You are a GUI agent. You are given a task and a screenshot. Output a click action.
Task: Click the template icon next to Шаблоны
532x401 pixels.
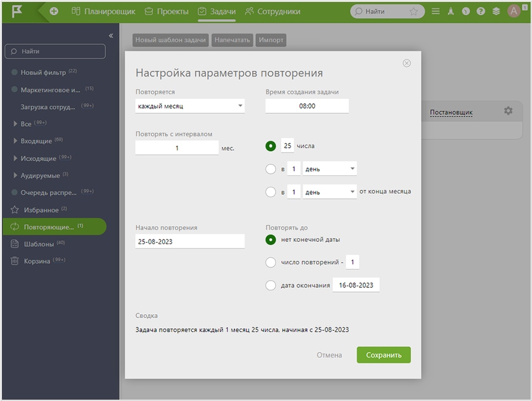tap(15, 244)
